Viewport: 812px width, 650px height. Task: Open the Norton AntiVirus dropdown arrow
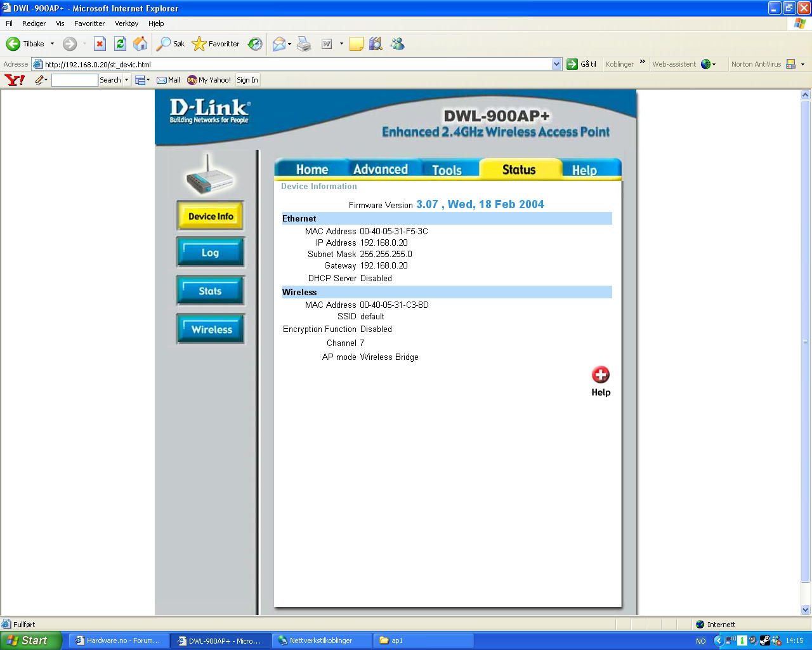click(x=802, y=64)
